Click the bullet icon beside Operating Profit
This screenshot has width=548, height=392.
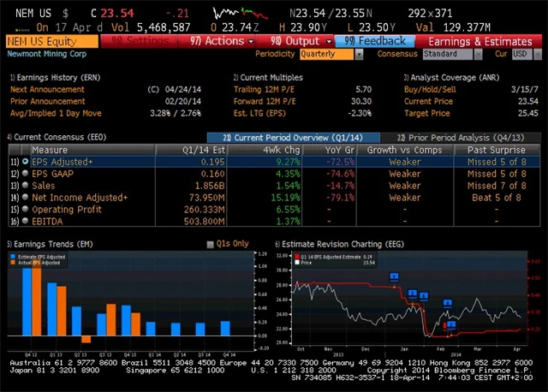pyautogui.click(x=25, y=209)
